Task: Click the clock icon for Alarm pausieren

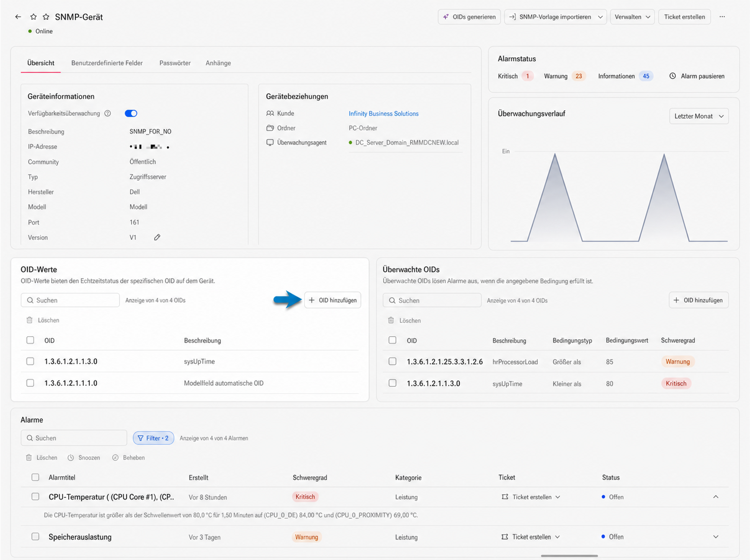Action: (672, 76)
